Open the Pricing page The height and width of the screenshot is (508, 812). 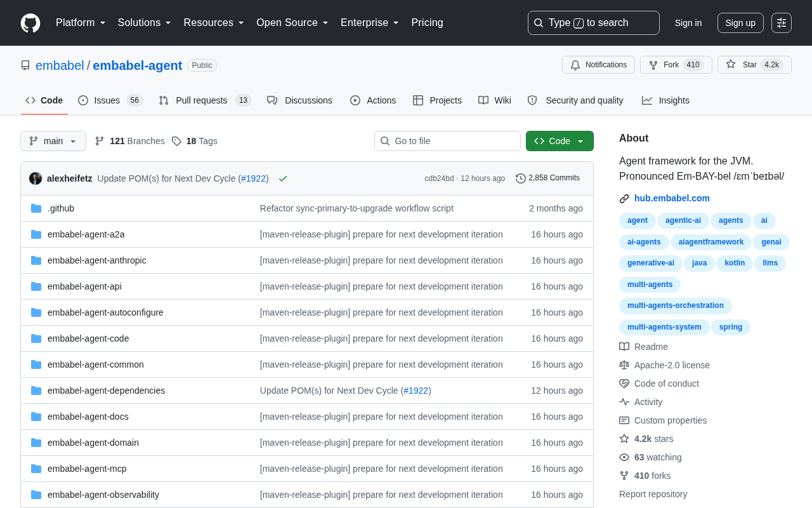(427, 23)
